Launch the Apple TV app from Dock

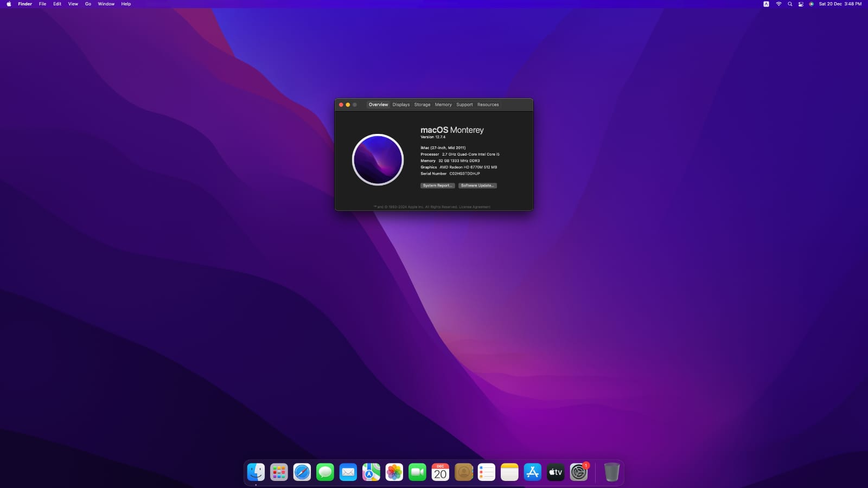tap(556, 472)
